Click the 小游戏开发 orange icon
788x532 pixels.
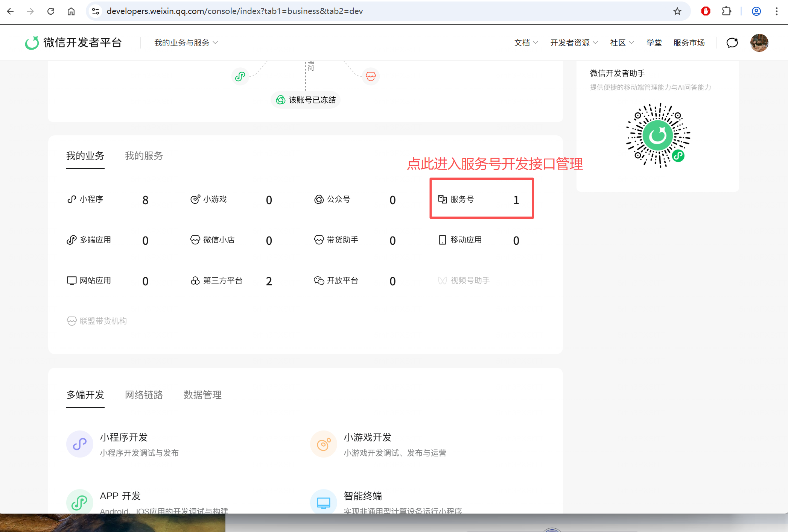(324, 444)
